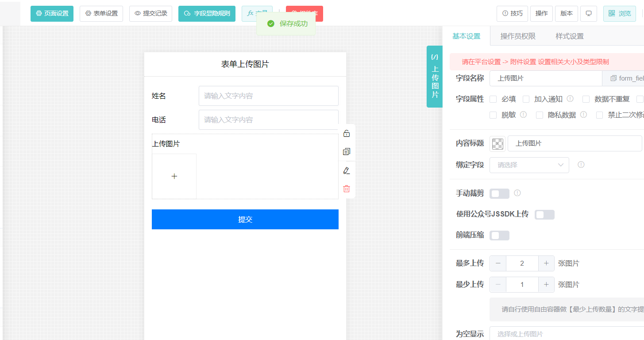Open the 绑定字段 dropdown
Viewport: 644px width, 340px height.
pos(529,165)
